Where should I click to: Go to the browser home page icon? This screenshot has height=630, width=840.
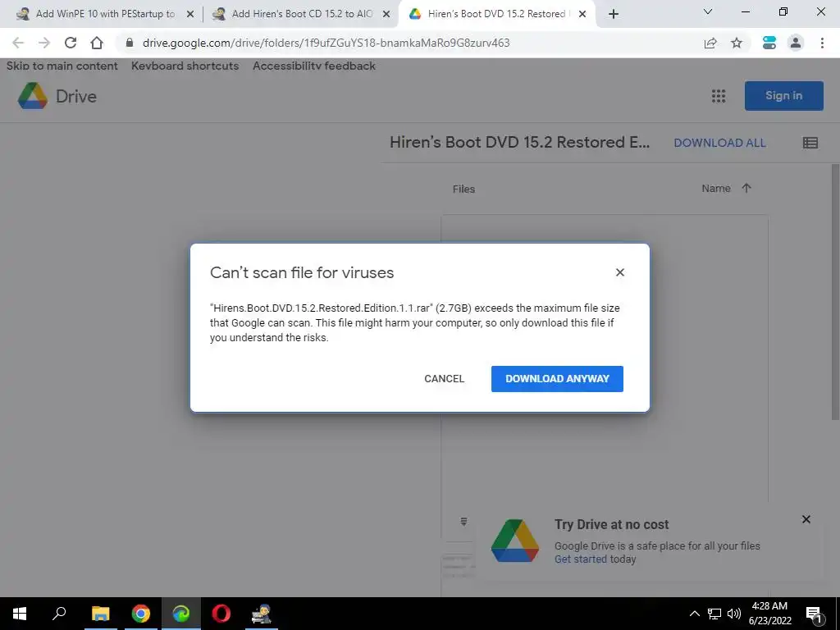pos(97,43)
